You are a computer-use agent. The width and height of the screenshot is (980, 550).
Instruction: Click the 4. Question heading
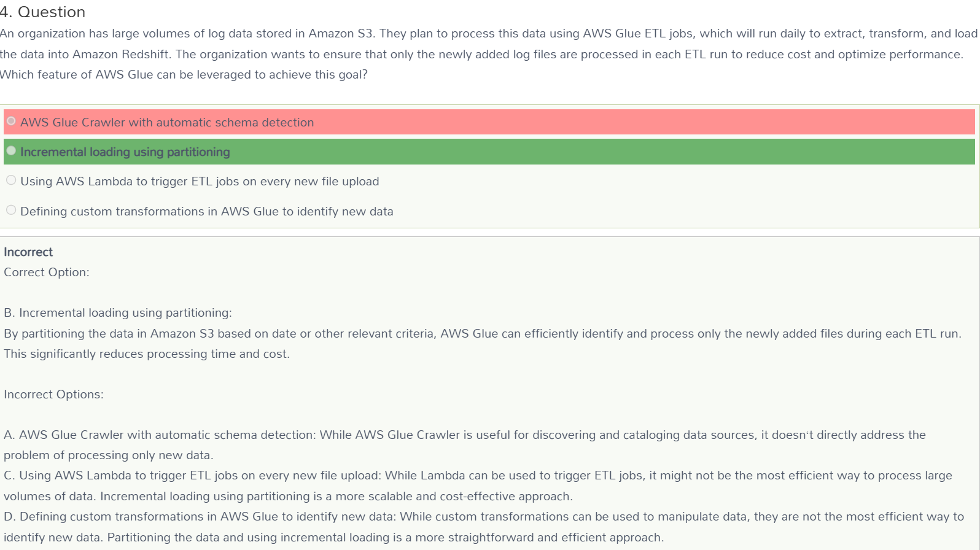[43, 12]
